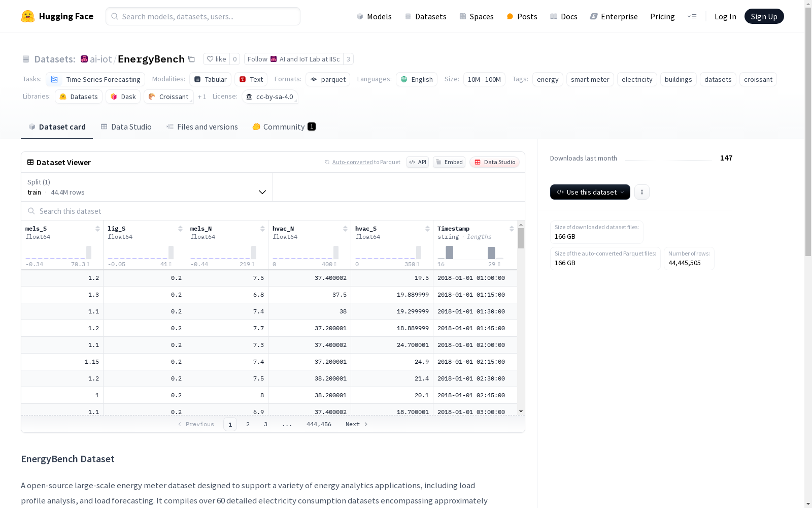Viewport: 812px width, 508px height.
Task: Open Data Studio button in viewer header
Action: 495,162
